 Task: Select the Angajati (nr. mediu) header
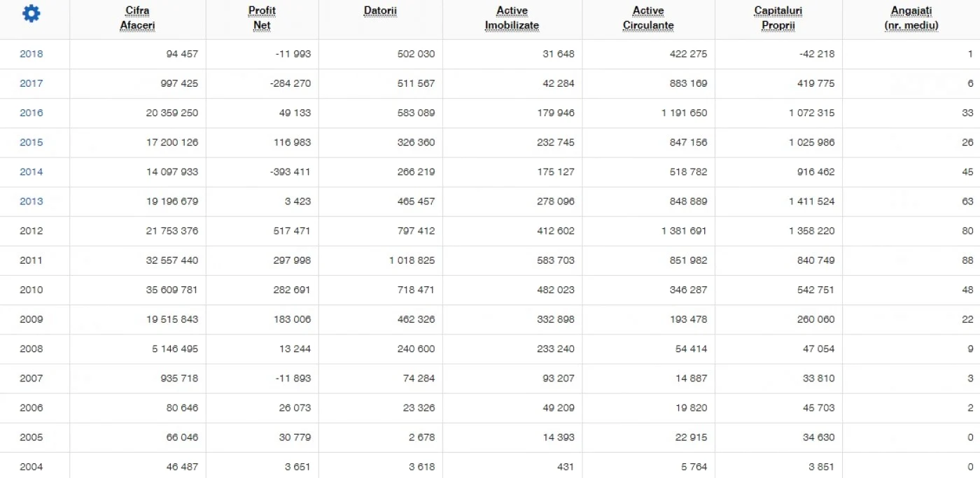(x=911, y=18)
